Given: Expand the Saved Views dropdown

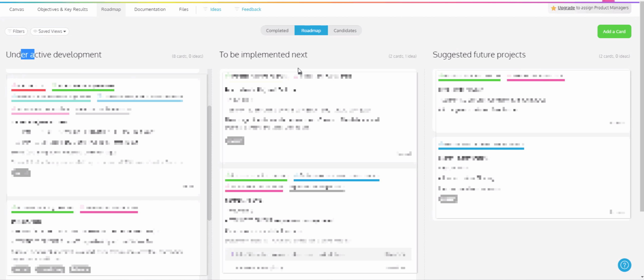Looking at the screenshot, I should pyautogui.click(x=50, y=31).
